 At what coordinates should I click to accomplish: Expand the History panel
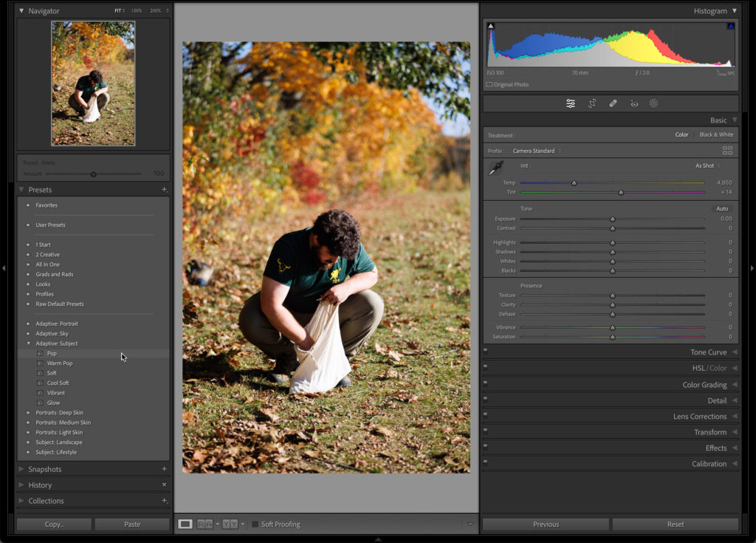click(40, 485)
